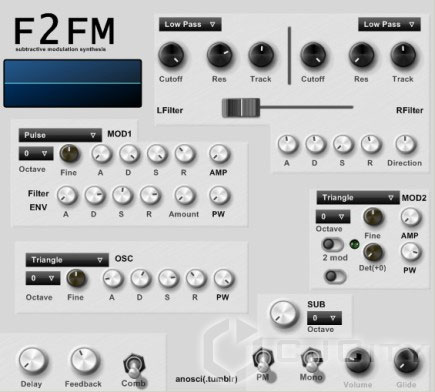Click the filter section envelope A knob
The width and height of the screenshot is (435, 392).
click(x=287, y=144)
